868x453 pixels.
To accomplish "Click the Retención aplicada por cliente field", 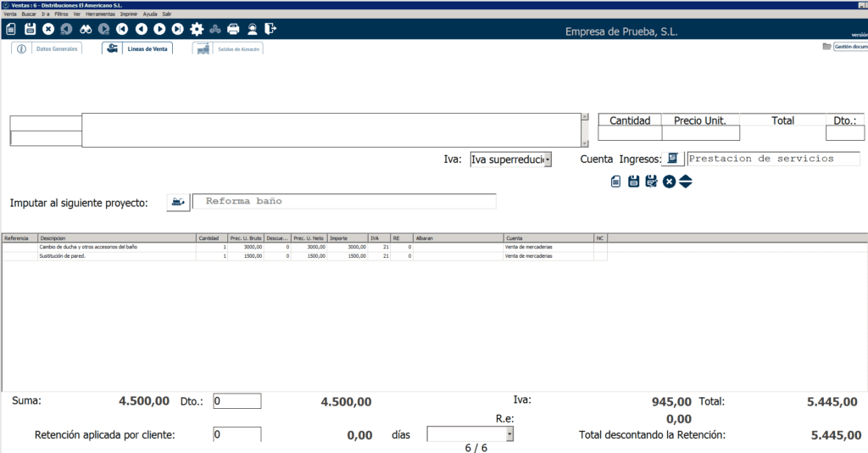I will (236, 434).
